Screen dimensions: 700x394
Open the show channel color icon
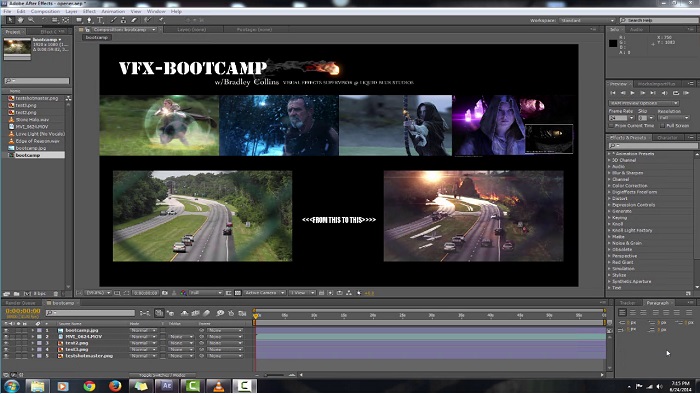pyautogui.click(x=183, y=293)
